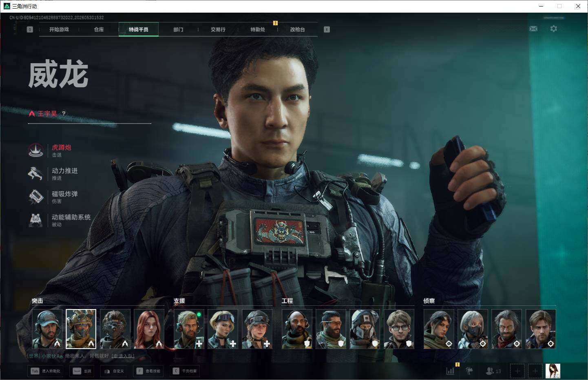Open the 交易行 tab

[x=218, y=29]
